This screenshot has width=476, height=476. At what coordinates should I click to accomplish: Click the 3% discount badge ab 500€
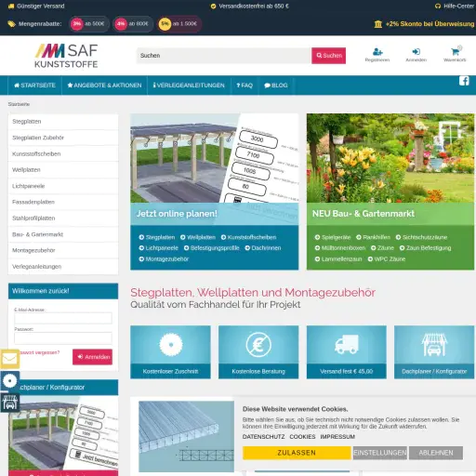(89, 24)
